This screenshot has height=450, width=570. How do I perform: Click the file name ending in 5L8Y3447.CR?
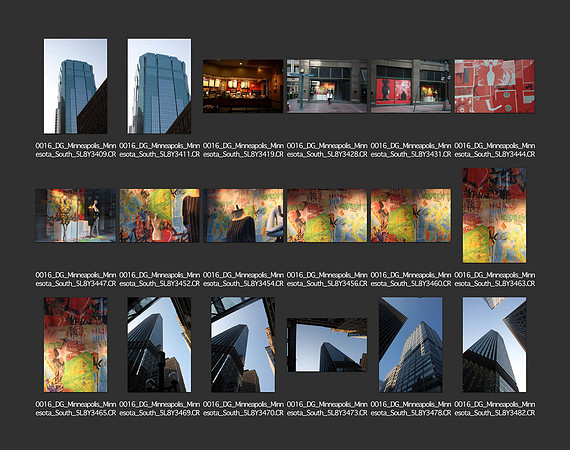coord(76,279)
